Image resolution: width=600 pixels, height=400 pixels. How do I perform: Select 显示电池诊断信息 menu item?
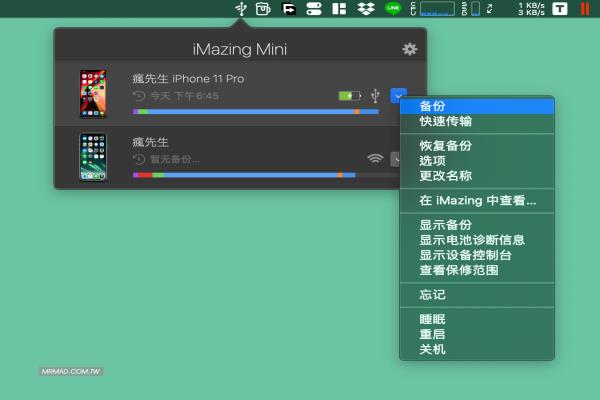pyautogui.click(x=477, y=240)
